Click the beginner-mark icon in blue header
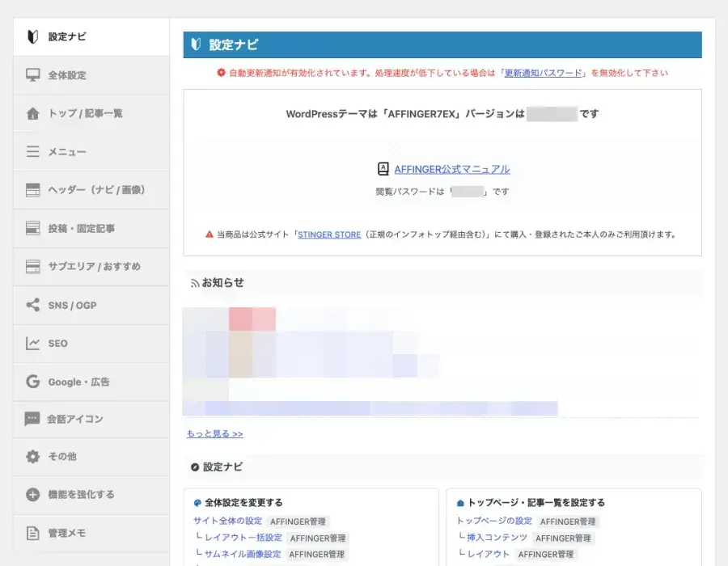The height and width of the screenshot is (566, 728). coord(196,44)
